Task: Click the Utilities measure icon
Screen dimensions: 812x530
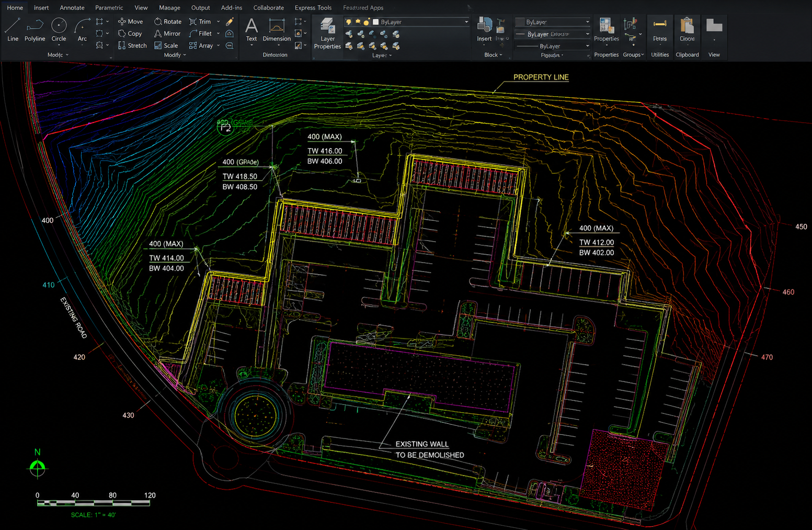Action: [660, 24]
